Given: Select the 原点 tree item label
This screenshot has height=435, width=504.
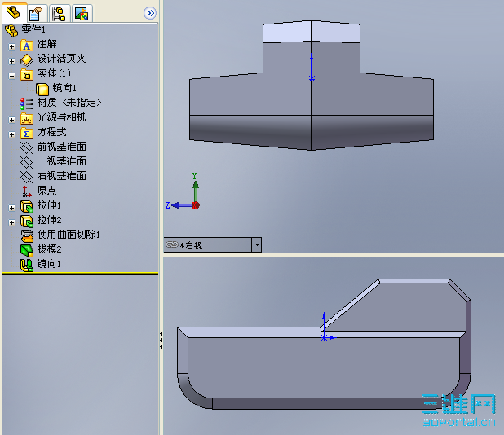Looking at the screenshot, I should (x=46, y=191).
